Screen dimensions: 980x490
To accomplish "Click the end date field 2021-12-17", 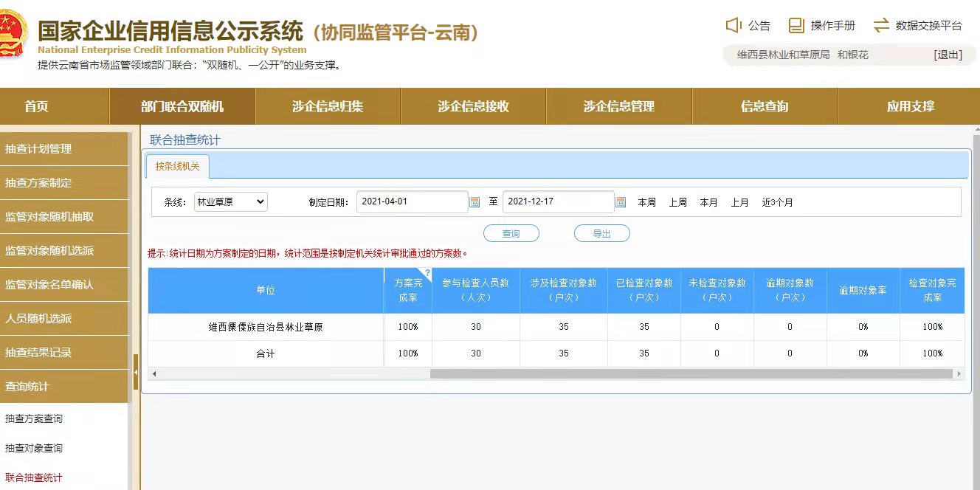I will 558,201.
